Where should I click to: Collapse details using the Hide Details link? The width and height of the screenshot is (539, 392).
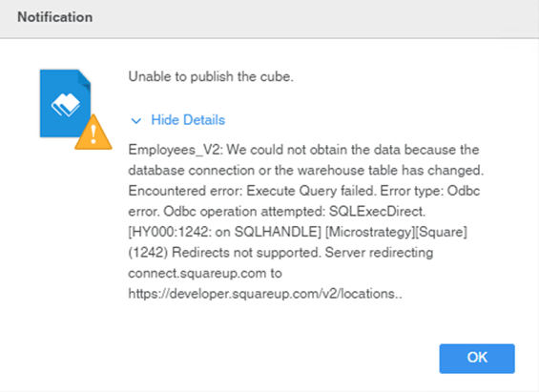pyautogui.click(x=188, y=120)
